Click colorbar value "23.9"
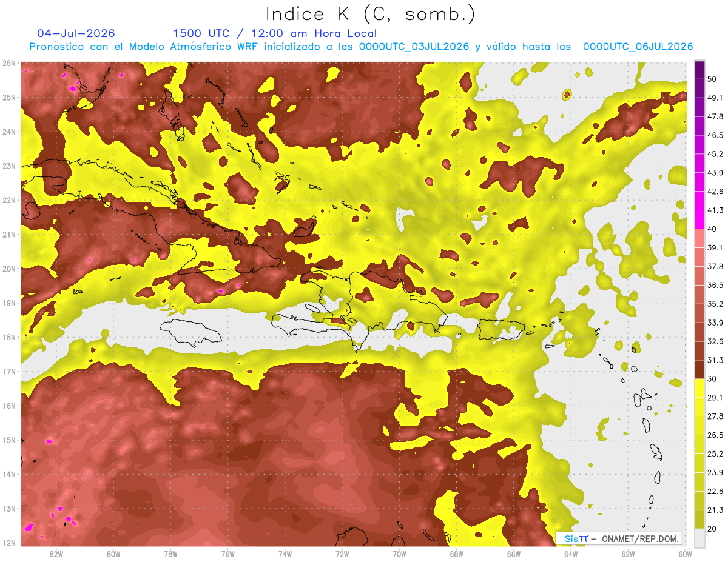This screenshot has width=728, height=562. click(716, 473)
